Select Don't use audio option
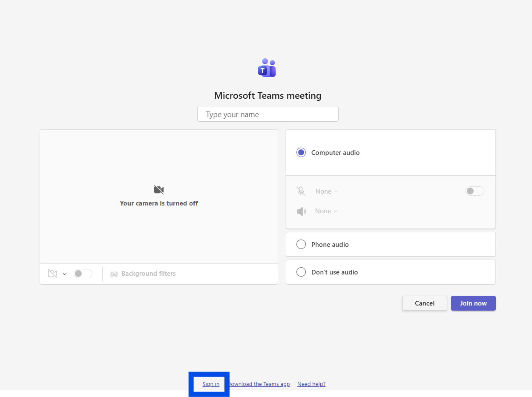532x397 pixels. click(301, 272)
